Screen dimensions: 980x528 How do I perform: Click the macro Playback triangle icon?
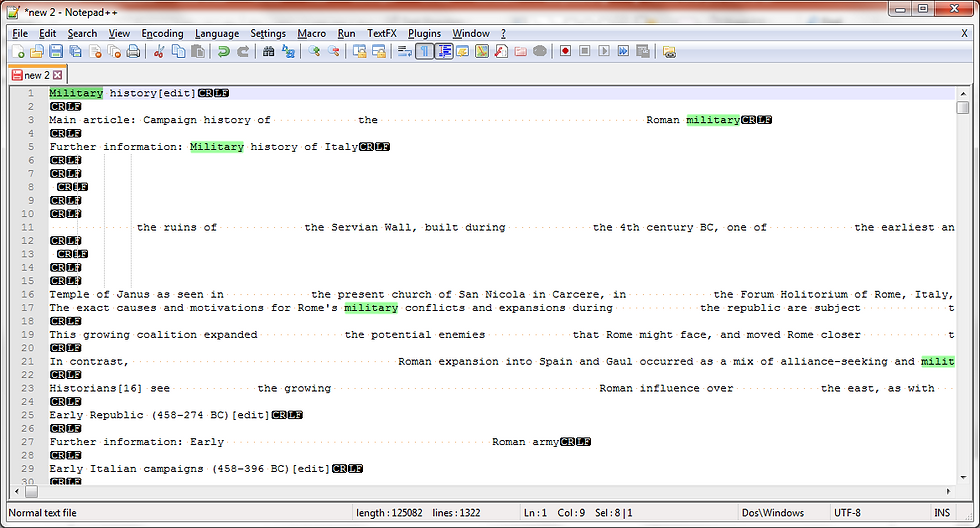coord(604,51)
